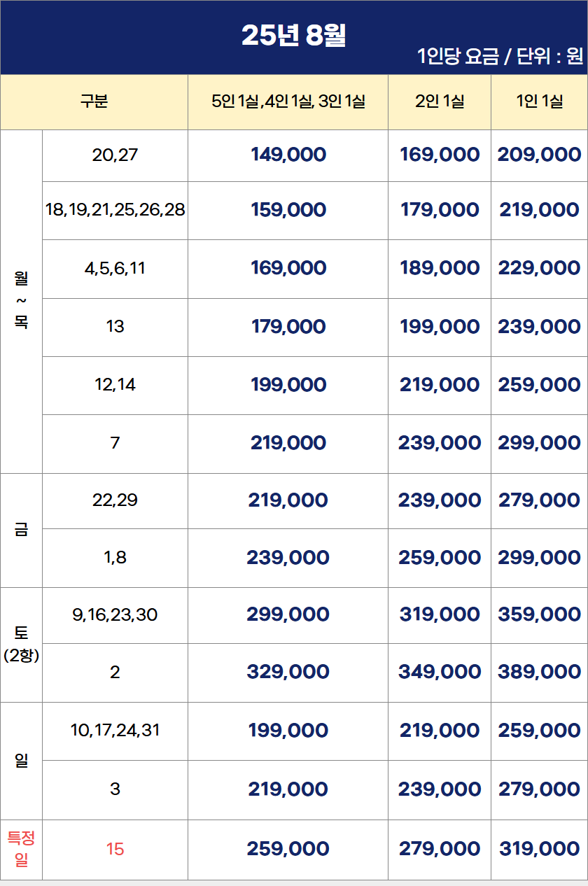
Task: Click the red 15 date cell
Action: [115, 849]
